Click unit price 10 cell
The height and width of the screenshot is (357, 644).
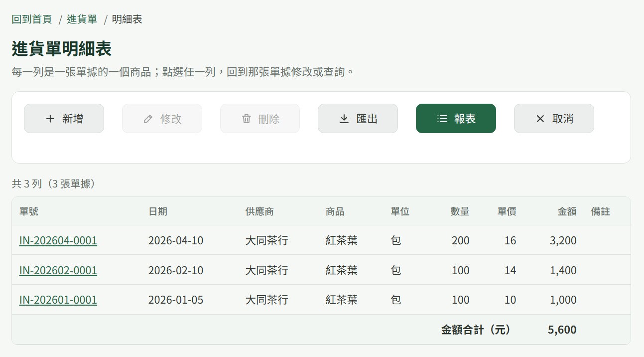click(511, 300)
